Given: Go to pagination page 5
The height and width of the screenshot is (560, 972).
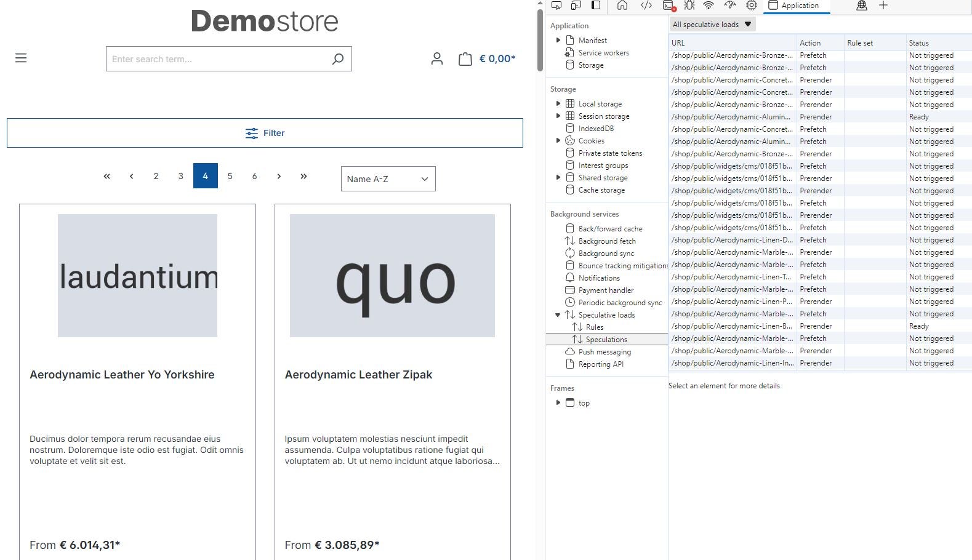Looking at the screenshot, I should coord(230,176).
